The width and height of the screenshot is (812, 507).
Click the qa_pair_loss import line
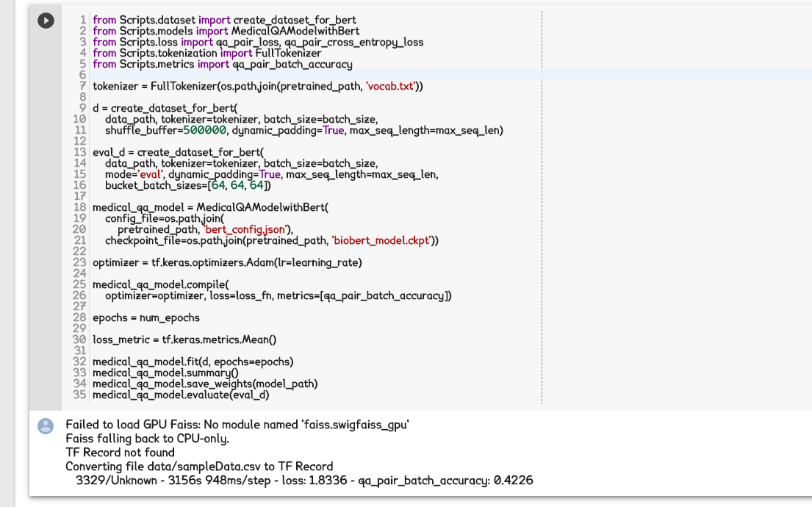(x=258, y=42)
